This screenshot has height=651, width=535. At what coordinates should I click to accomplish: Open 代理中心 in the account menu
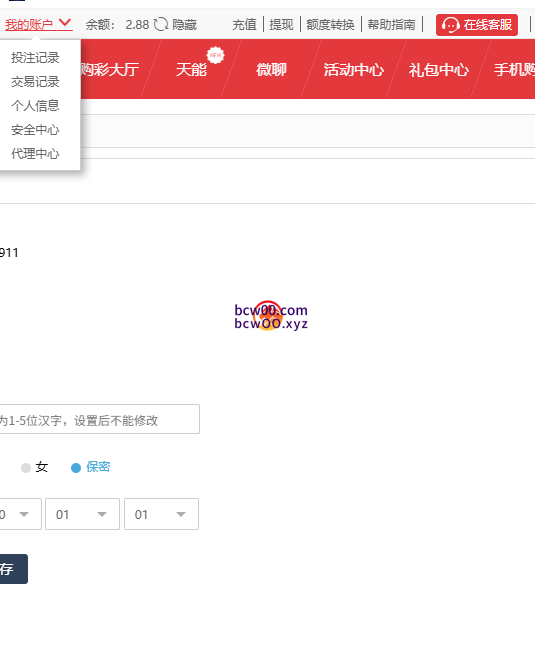(35, 154)
